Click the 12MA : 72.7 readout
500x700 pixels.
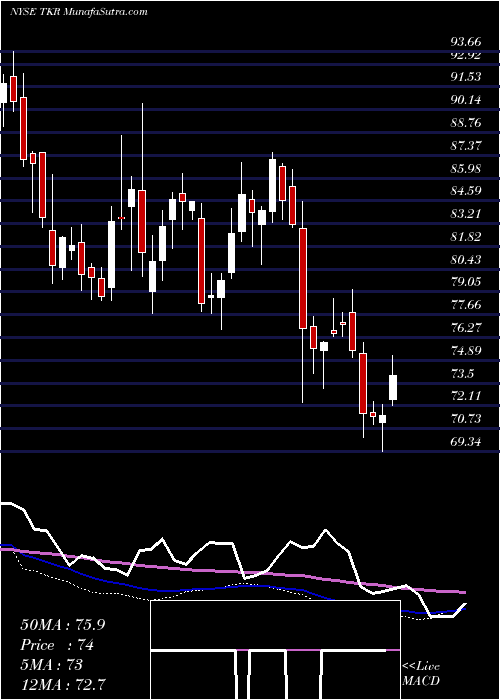[63, 685]
